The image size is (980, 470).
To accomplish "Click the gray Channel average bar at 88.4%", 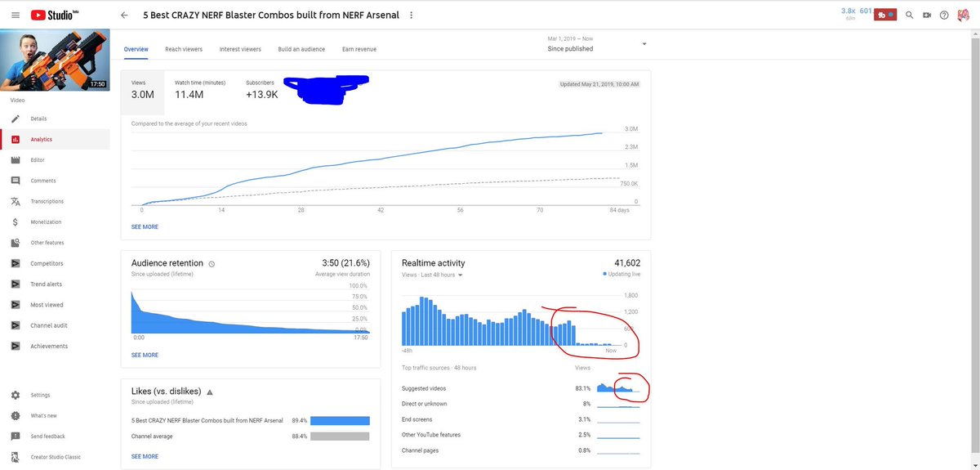I will point(340,436).
